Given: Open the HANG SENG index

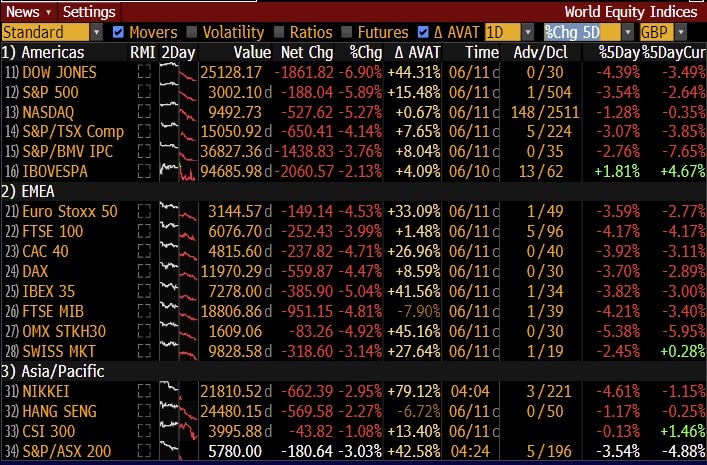Looking at the screenshot, I should pos(60,411).
